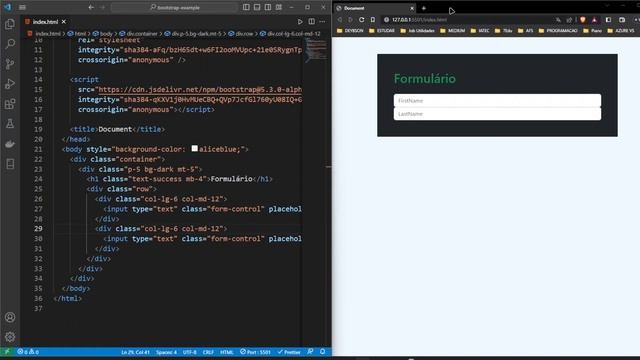Open the aliceblue color swatch picker
Screen dimensions: 640x360
[195, 149]
